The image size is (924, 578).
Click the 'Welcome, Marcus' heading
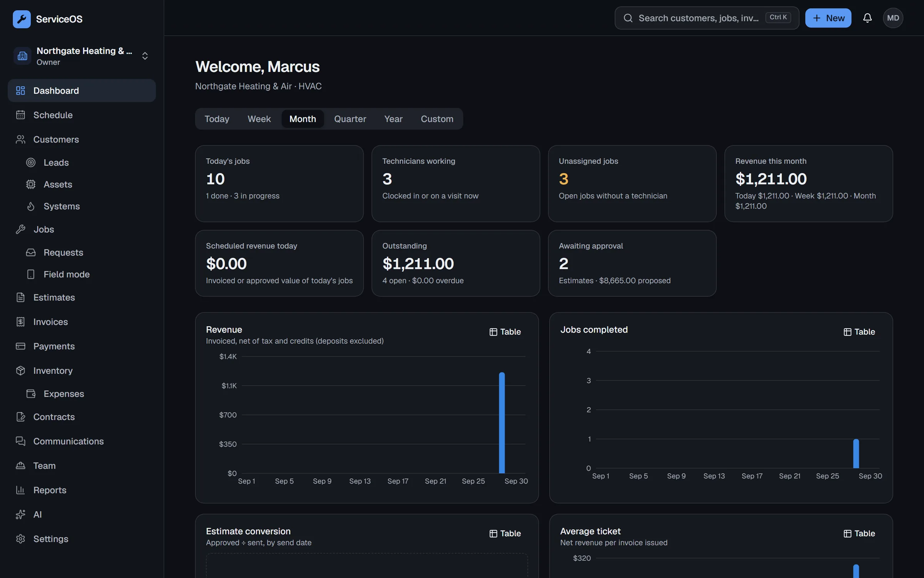click(257, 67)
